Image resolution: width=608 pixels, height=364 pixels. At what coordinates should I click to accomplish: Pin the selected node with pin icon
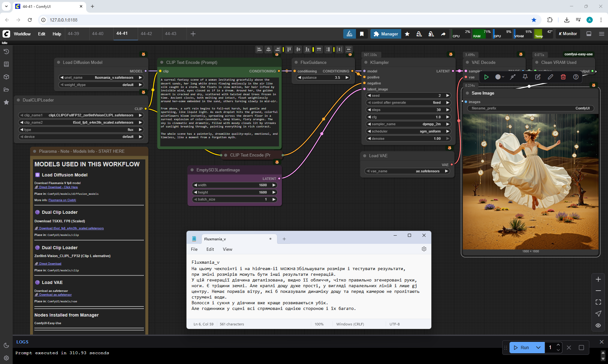[525, 77]
